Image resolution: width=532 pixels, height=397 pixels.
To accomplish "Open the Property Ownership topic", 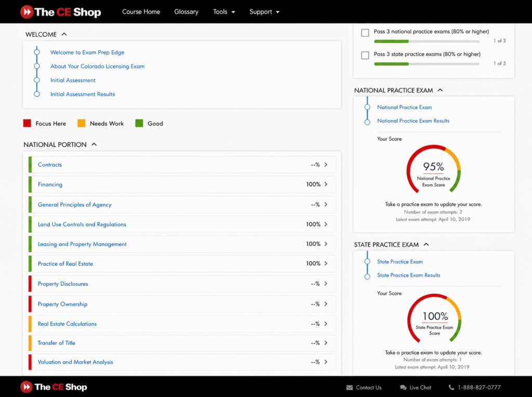I will [62, 304].
